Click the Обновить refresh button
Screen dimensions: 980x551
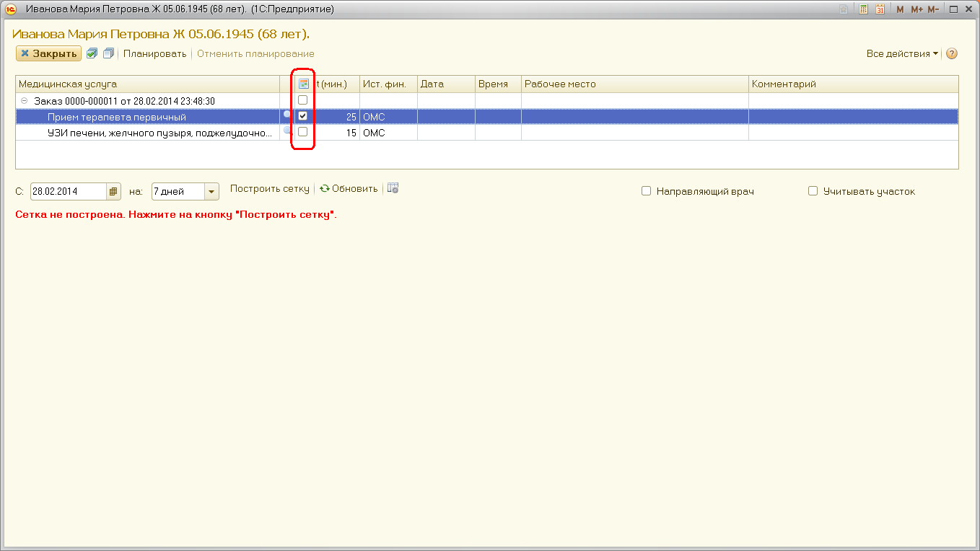tap(349, 189)
